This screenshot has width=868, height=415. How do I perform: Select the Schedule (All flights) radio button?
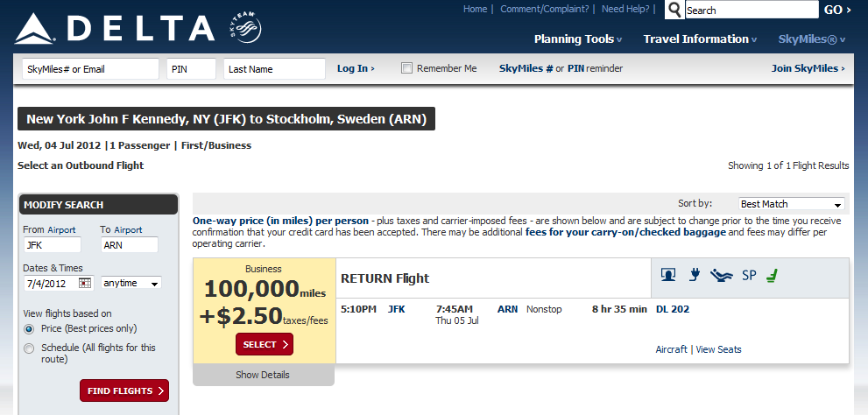[30, 348]
